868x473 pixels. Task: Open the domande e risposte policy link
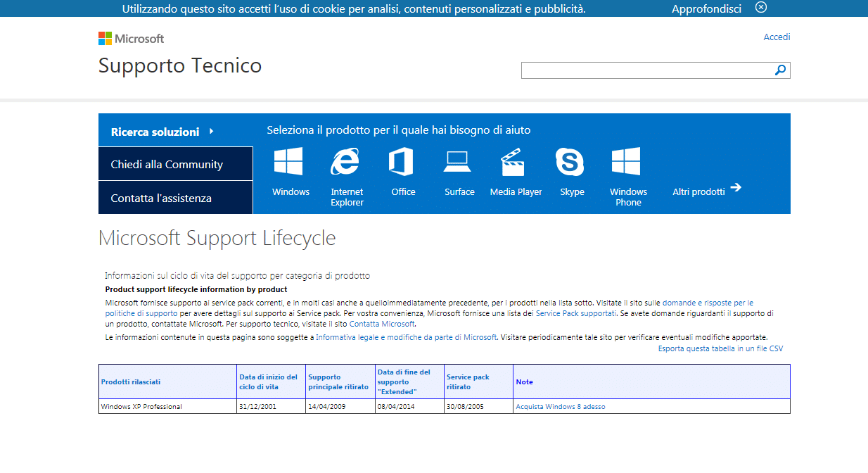pyautogui.click(x=708, y=302)
